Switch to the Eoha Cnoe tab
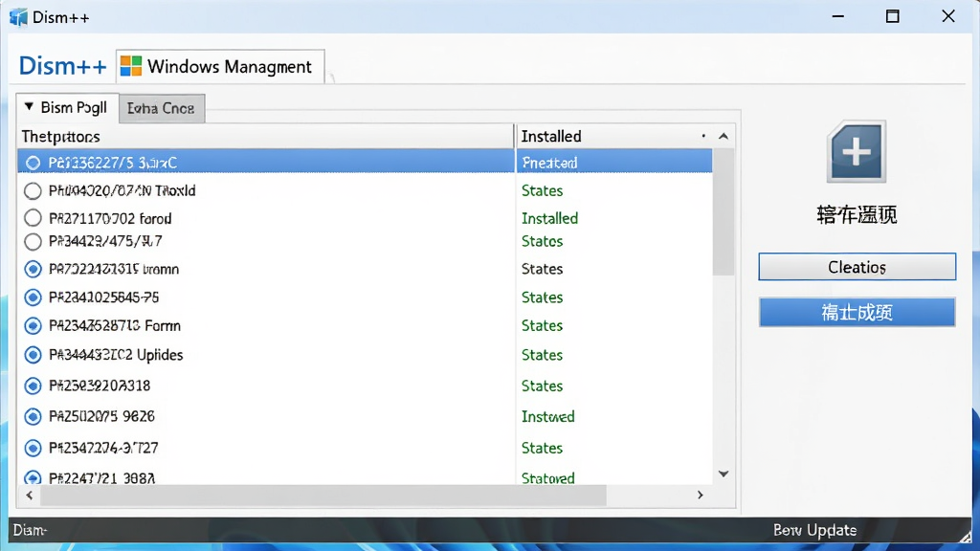The image size is (980, 551). 161,108
